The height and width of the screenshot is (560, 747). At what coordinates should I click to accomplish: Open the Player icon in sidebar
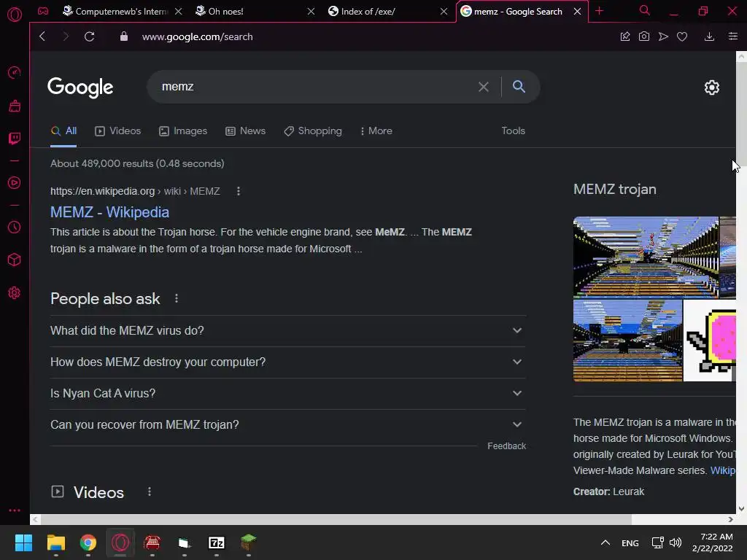(15, 183)
